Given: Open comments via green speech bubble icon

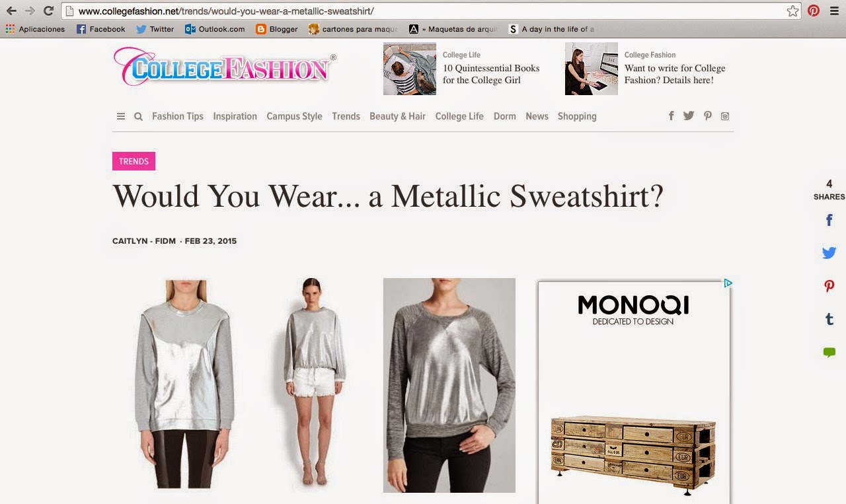Looking at the screenshot, I should (829, 353).
